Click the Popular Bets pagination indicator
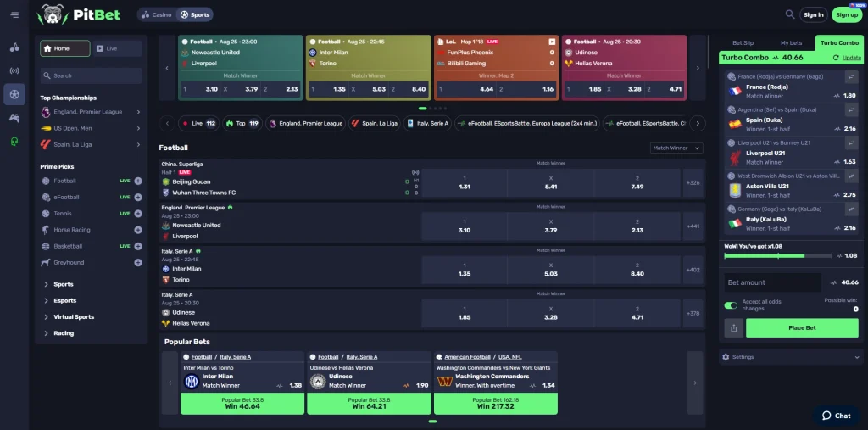 click(432, 422)
